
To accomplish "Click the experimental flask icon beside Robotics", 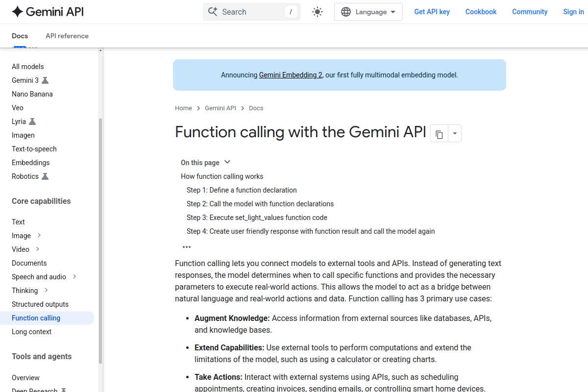I will (x=46, y=176).
